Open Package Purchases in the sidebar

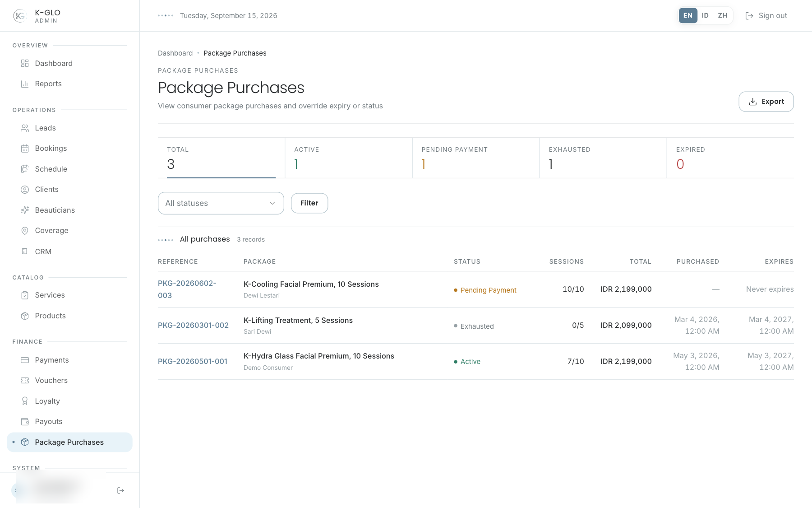[x=69, y=443]
